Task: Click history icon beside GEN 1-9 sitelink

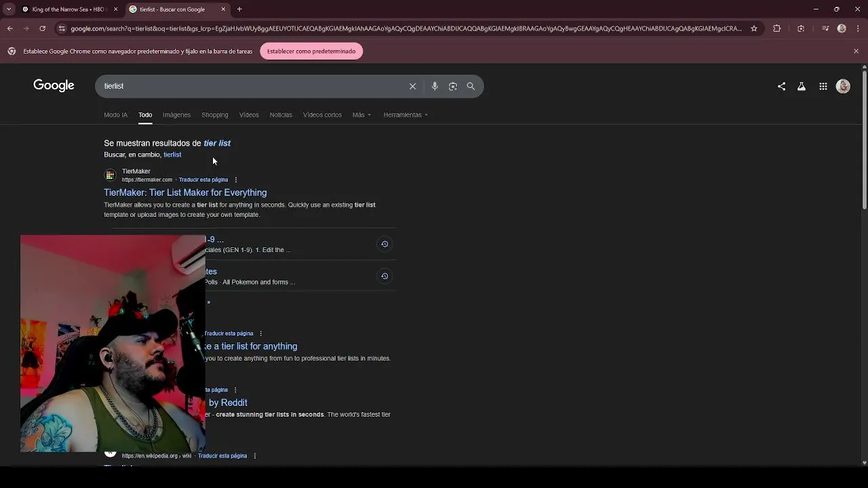Action: (384, 244)
